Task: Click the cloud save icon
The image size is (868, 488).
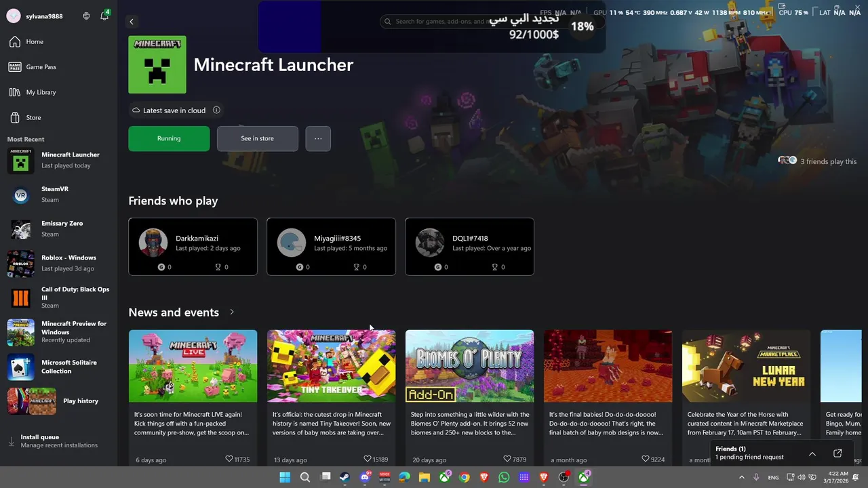Action: 136,110
